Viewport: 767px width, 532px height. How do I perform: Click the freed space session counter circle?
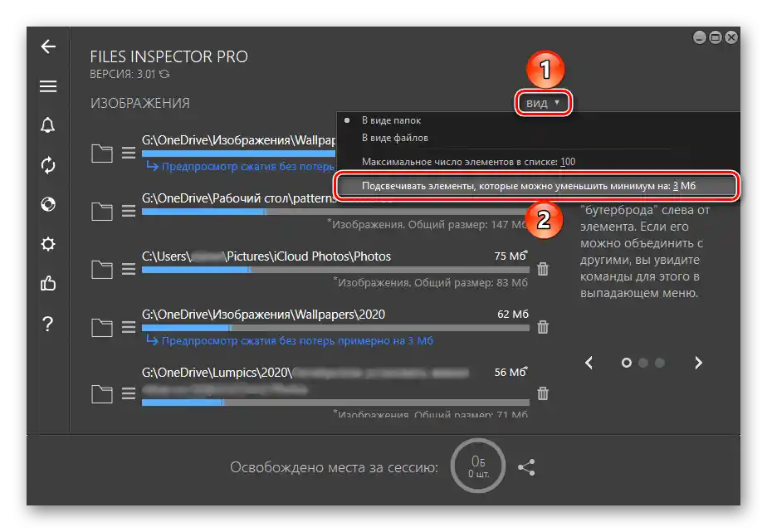(478, 466)
